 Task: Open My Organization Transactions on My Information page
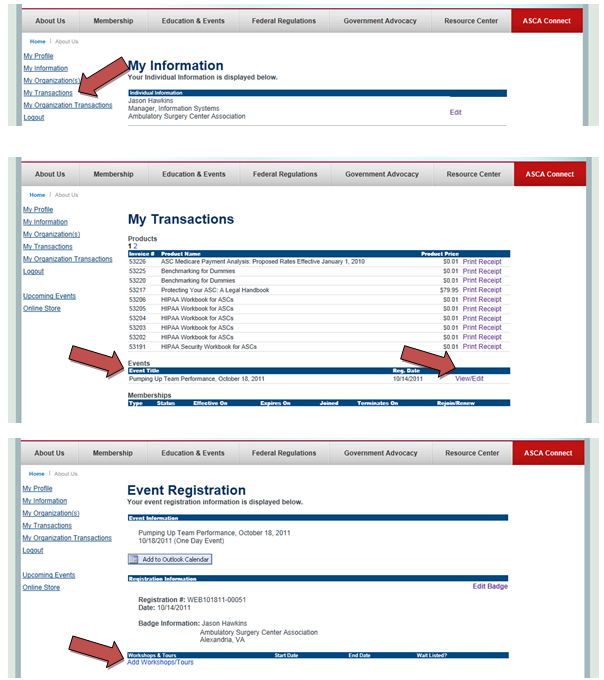68,105
